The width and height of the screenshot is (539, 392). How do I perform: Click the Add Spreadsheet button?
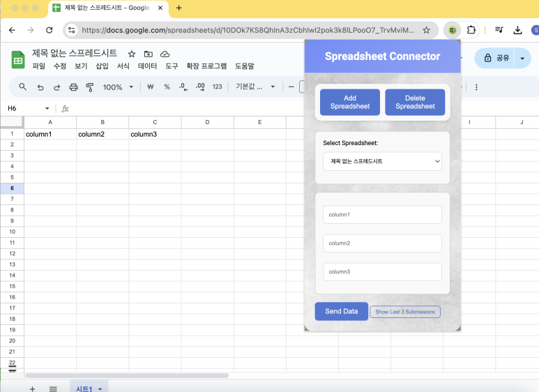coord(350,102)
